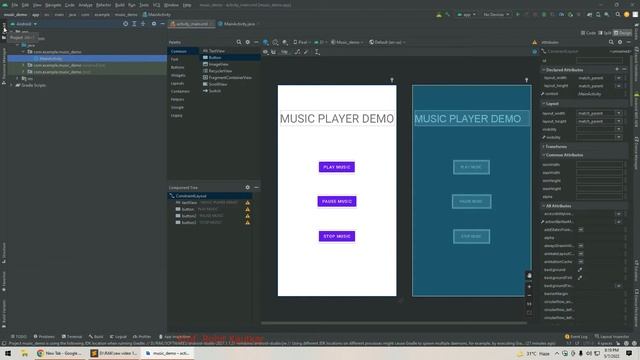Open the Run menu
The image size is (640, 360).
pos(131,5)
